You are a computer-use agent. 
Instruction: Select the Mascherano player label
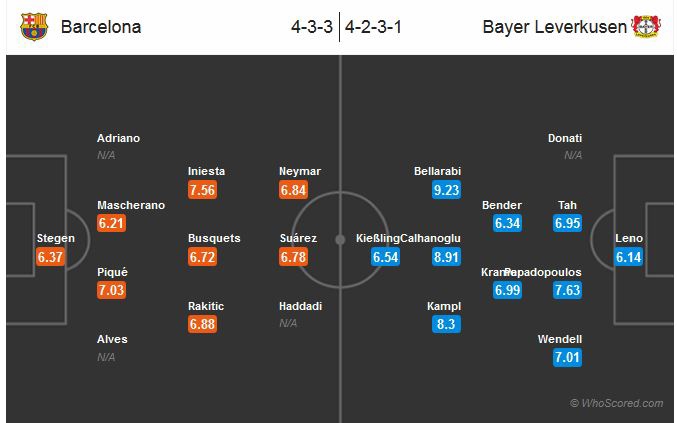coord(131,205)
